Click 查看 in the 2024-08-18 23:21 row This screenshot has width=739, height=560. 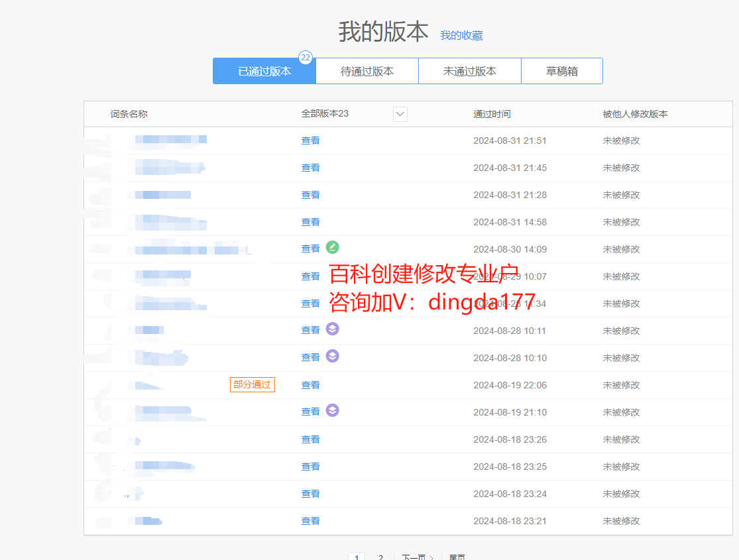pos(311,521)
